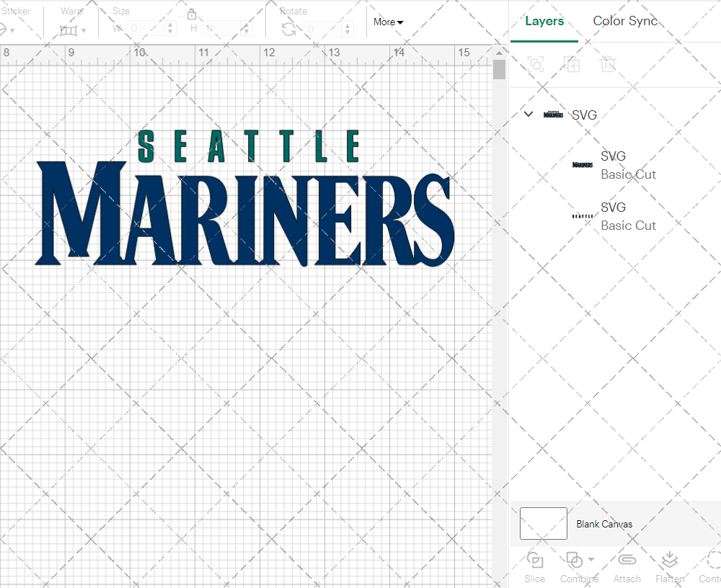Toggle the size aspect ratio lock
Image resolution: width=721 pixels, height=588 pixels.
[x=192, y=15]
